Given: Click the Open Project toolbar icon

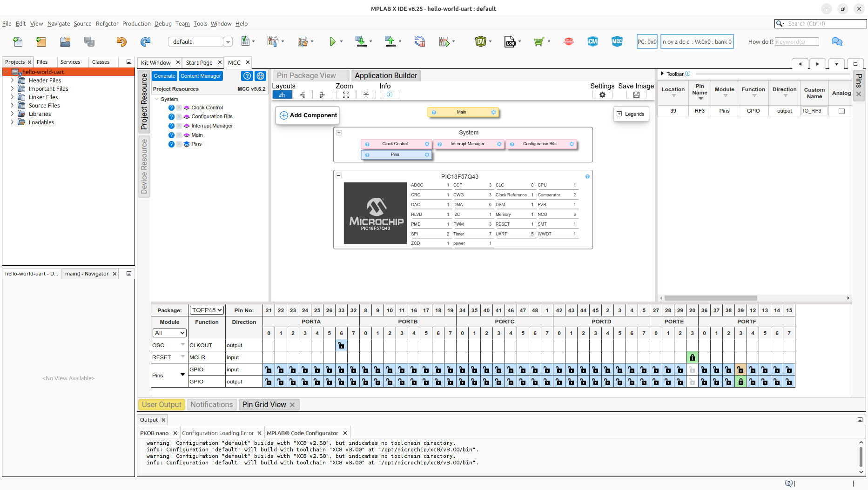Looking at the screenshot, I should (x=65, y=42).
